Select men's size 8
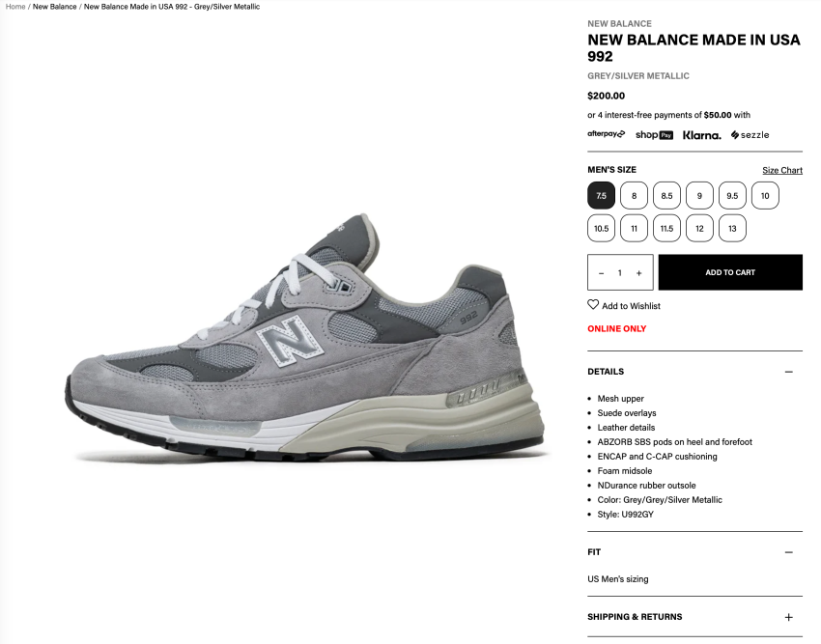 coord(634,196)
